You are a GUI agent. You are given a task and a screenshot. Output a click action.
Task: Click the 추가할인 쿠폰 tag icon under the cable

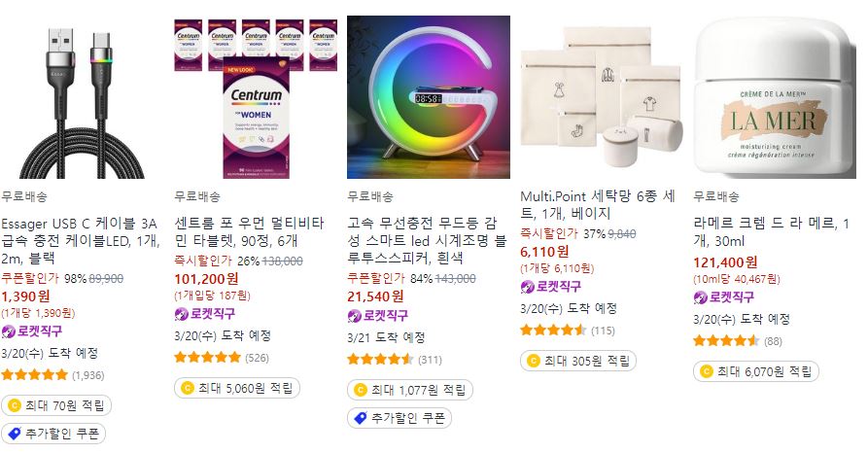coord(15,434)
